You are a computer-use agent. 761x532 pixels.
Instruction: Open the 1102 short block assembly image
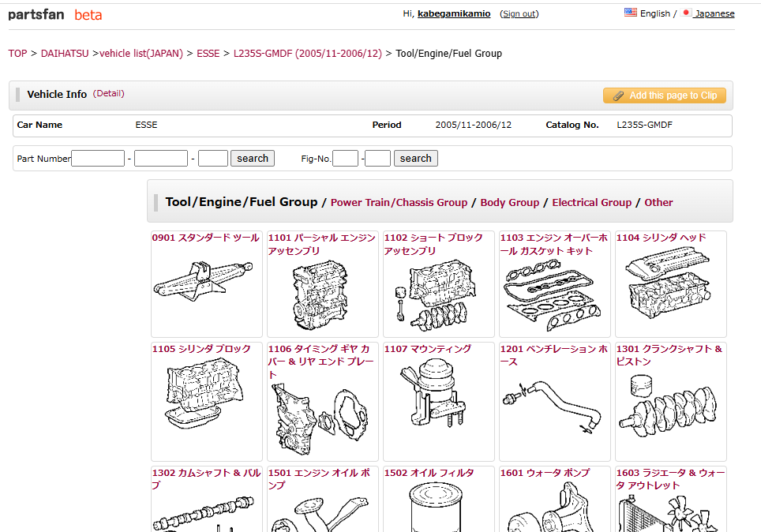(x=436, y=295)
